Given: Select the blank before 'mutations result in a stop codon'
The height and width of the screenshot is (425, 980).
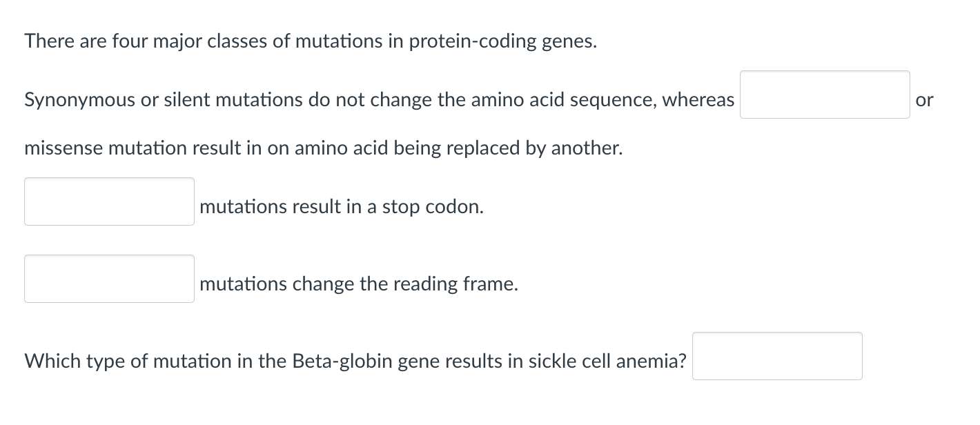Looking at the screenshot, I should (109, 201).
